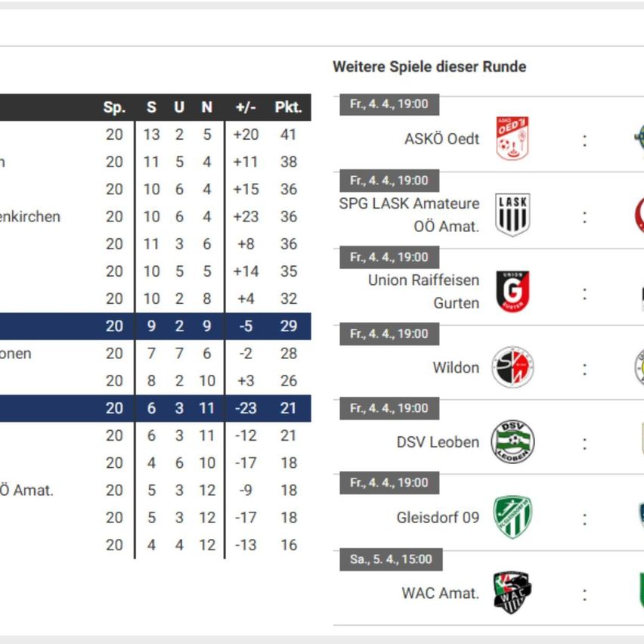Screen dimensions: 644x644
Task: Click the Sp. games played header
Action: pyautogui.click(x=114, y=107)
